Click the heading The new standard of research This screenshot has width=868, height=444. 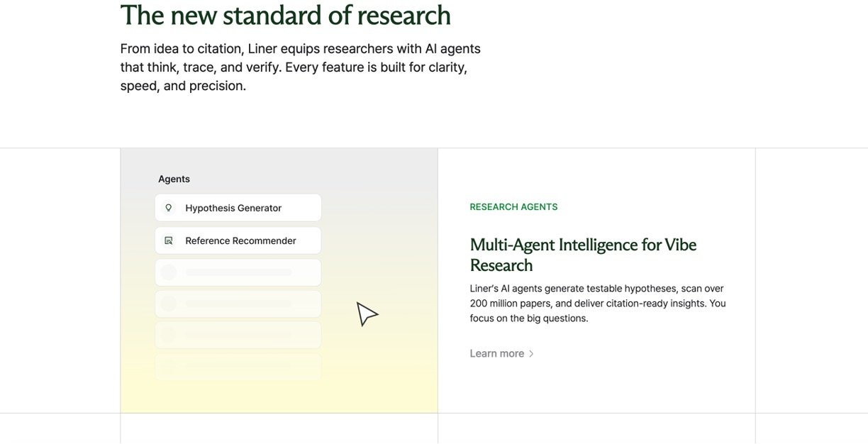coord(285,15)
